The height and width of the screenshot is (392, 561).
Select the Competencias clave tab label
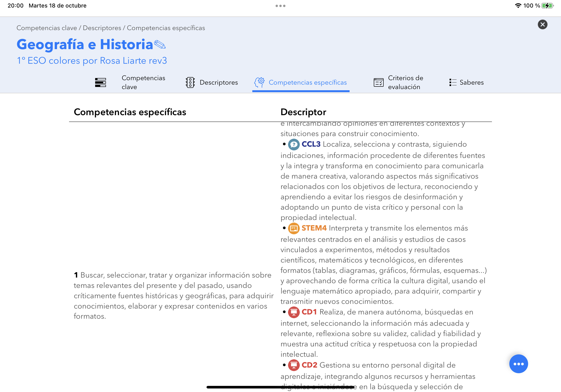tap(143, 82)
